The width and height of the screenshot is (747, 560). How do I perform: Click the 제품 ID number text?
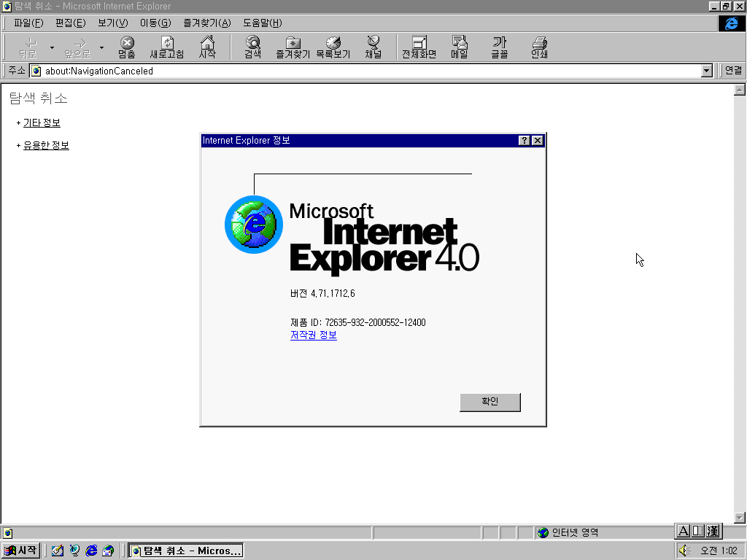tap(375, 322)
